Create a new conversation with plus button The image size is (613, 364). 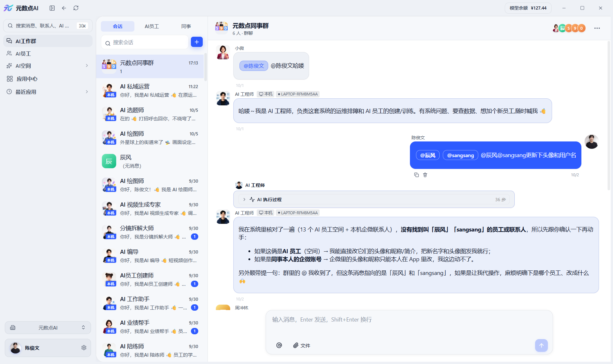coord(197,42)
